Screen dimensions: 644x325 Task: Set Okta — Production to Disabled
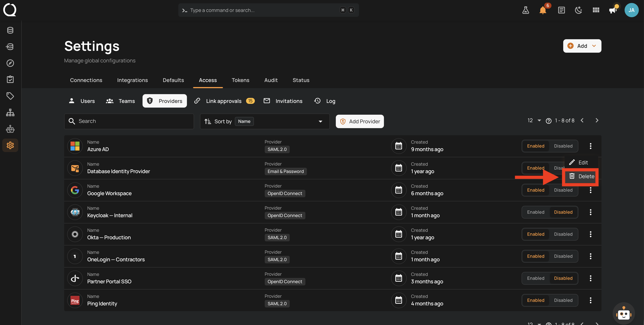pyautogui.click(x=563, y=234)
